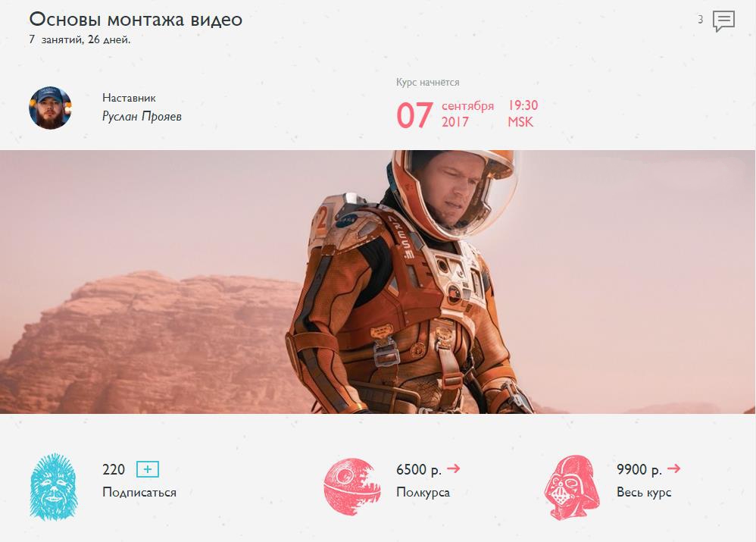Click the arrow next to 9900 р.

(x=674, y=468)
